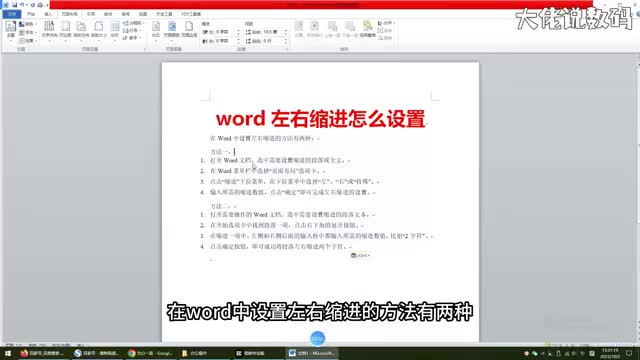Open the Selection Pane (选择窗格)

tap(368, 29)
